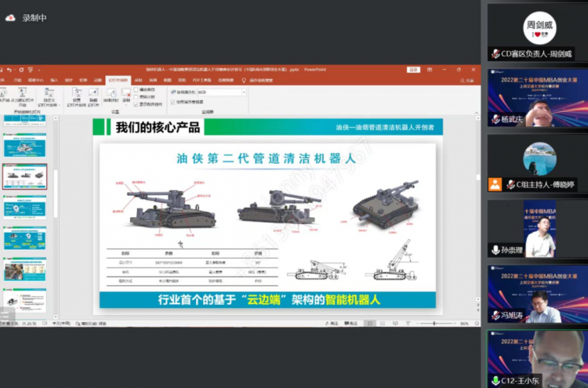This screenshot has height=388, width=588.
Task: Click the Hide Slide icon
Action: click(x=93, y=94)
